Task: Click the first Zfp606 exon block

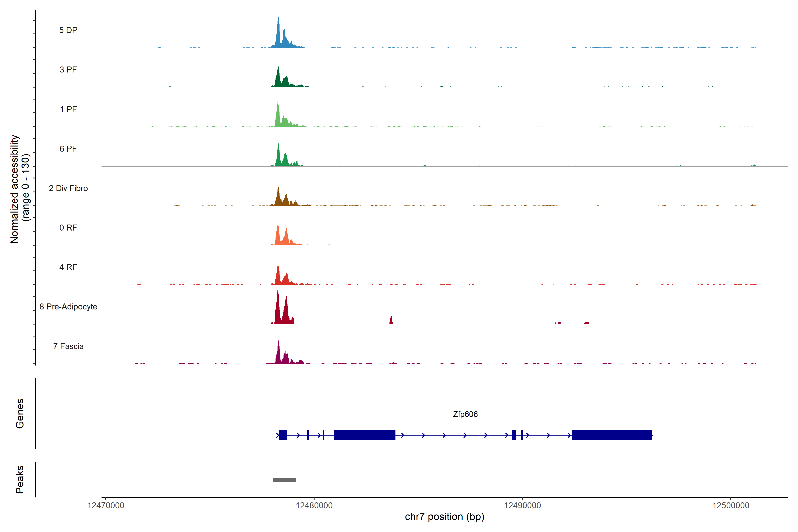Action: click(283, 435)
